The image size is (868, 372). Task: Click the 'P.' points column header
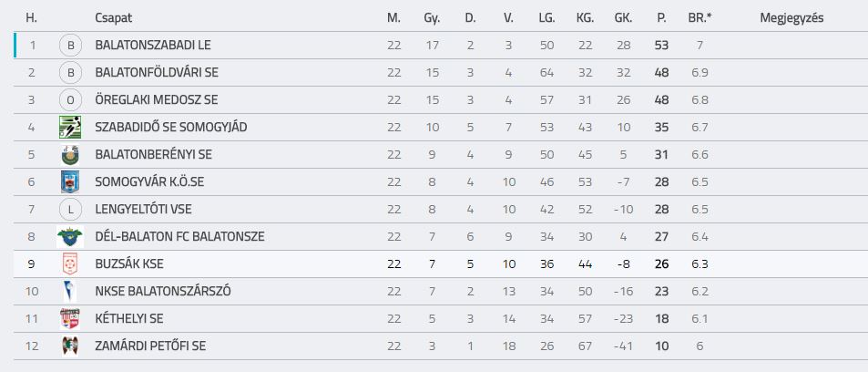[x=661, y=17]
